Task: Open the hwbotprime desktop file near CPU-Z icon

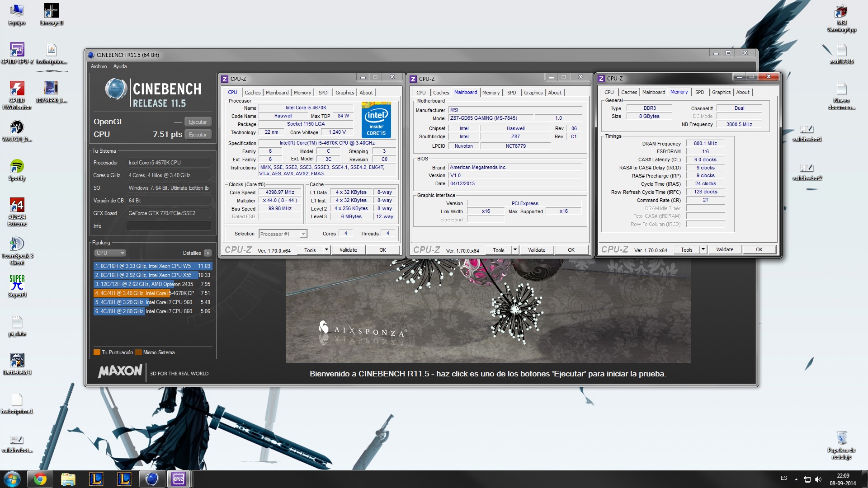Action: [52, 53]
